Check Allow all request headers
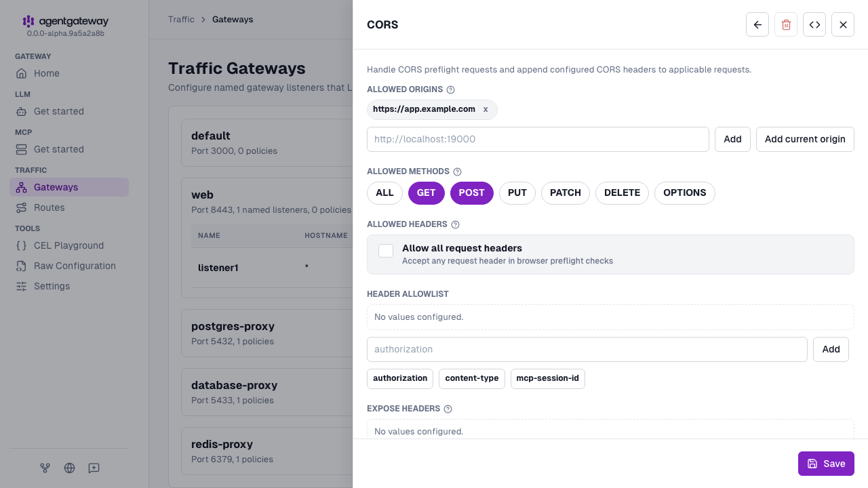The width and height of the screenshot is (868, 488). pos(386,251)
